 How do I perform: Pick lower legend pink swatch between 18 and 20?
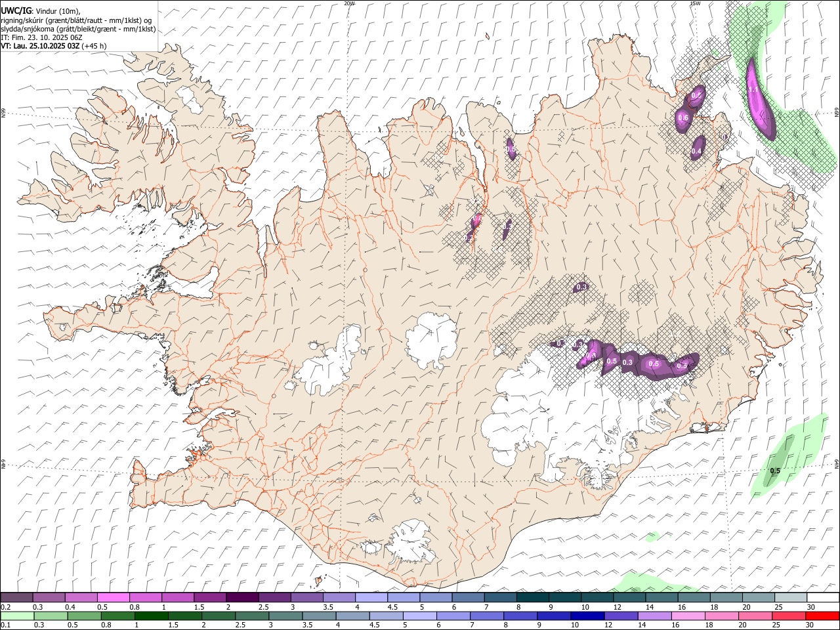pos(721,616)
